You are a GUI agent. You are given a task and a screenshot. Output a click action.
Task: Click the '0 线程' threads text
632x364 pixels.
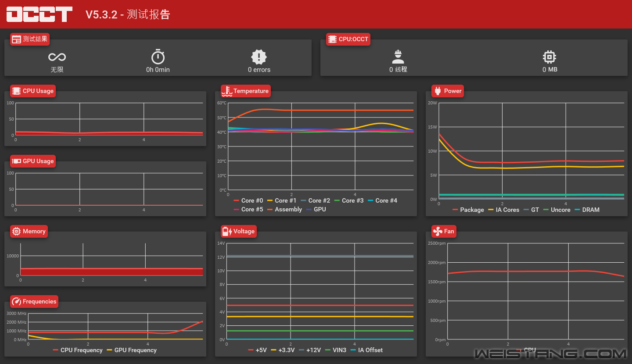398,70
